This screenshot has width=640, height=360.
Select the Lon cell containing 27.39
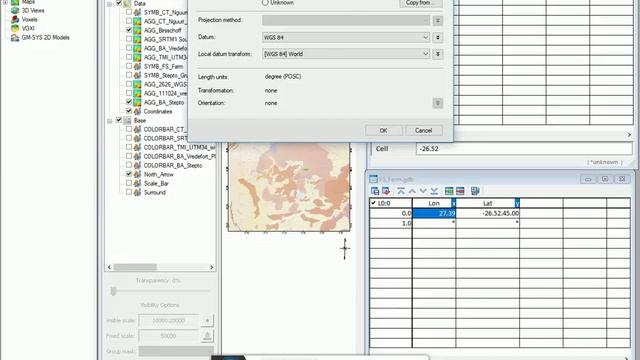pos(434,213)
